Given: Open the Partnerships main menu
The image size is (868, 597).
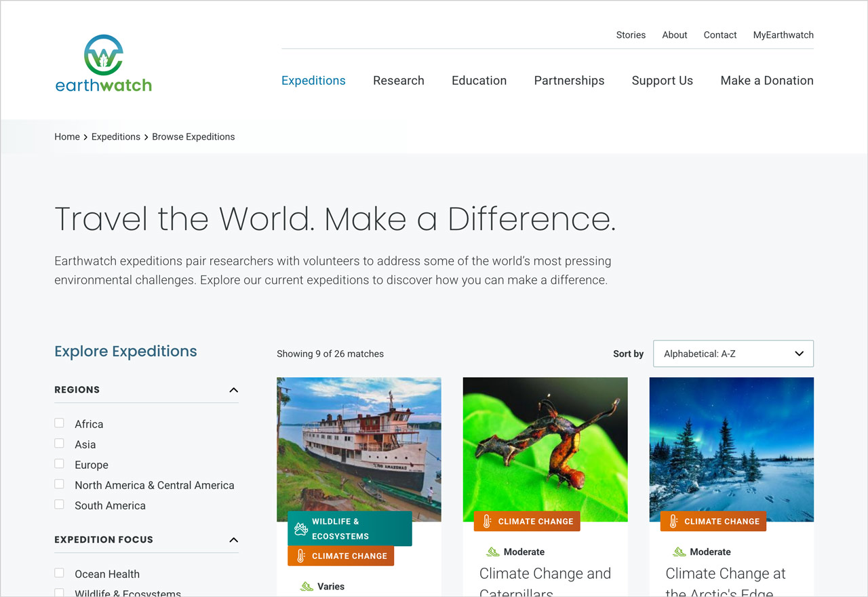Looking at the screenshot, I should (x=569, y=80).
